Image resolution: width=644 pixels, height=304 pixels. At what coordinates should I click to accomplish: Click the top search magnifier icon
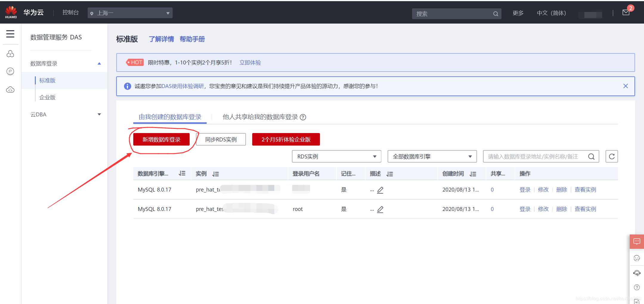coord(496,14)
